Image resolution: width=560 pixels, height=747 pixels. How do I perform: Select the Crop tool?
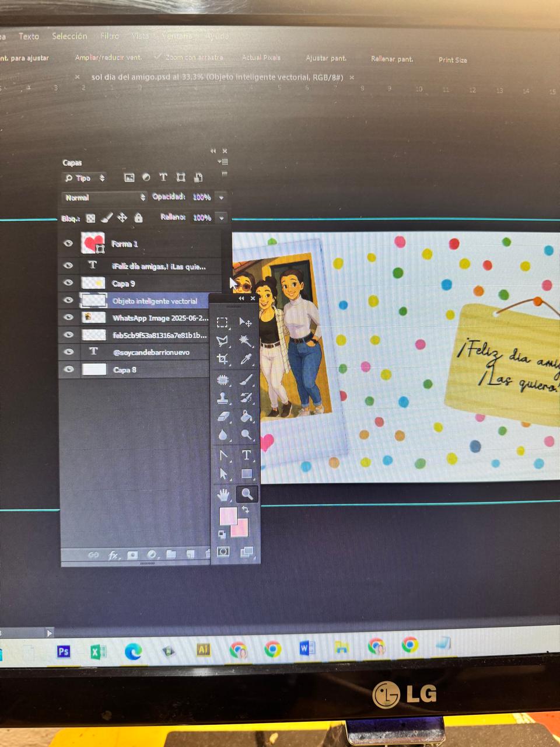click(x=222, y=359)
